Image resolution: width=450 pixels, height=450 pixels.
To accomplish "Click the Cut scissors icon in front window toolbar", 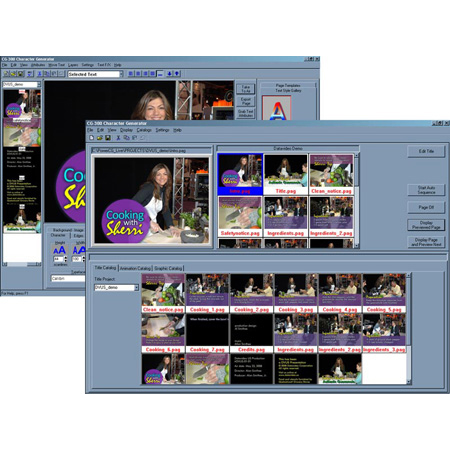I will click(x=118, y=138).
